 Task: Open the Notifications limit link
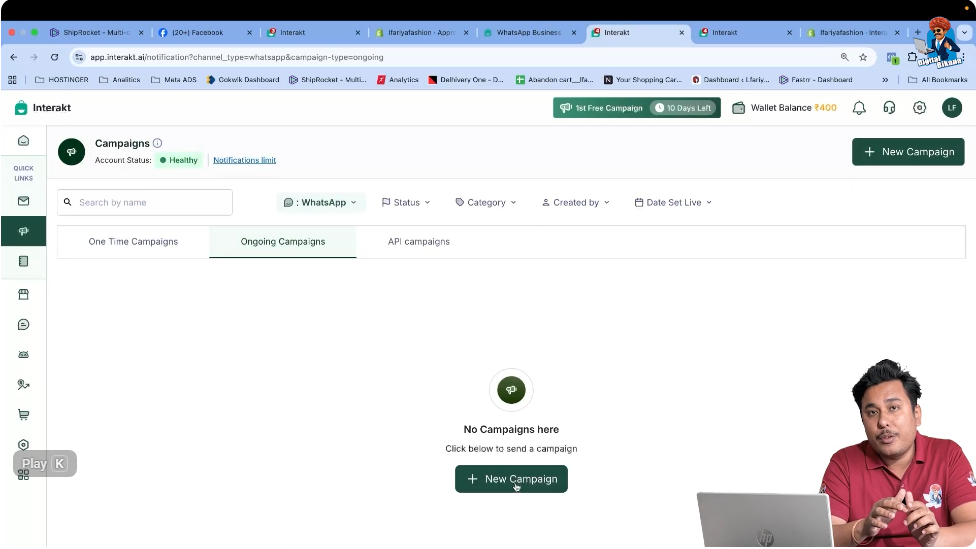(245, 160)
